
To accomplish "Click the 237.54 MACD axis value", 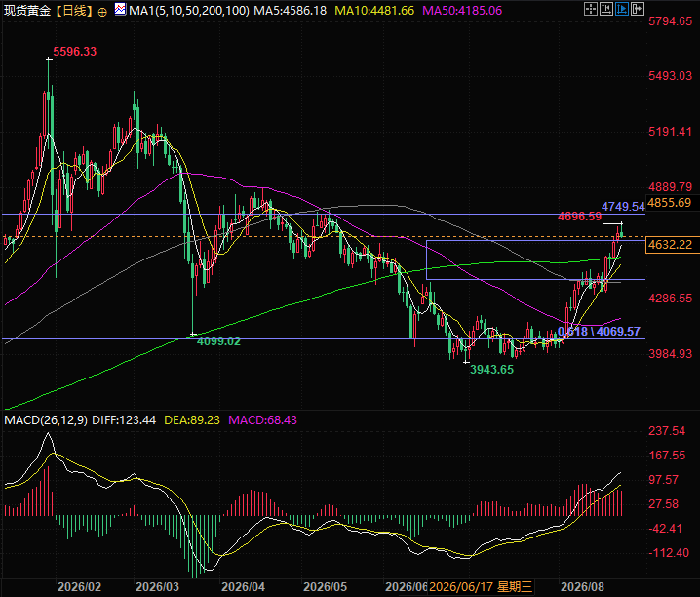I will [667, 431].
